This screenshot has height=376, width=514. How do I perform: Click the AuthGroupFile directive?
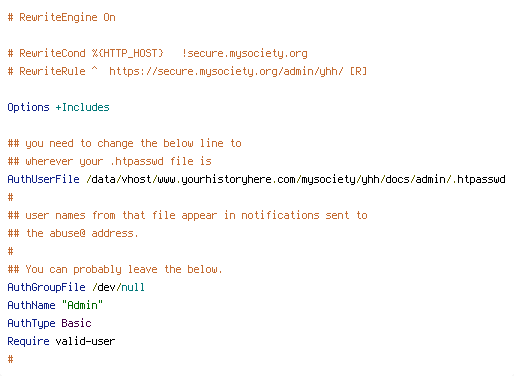pyautogui.click(x=46, y=287)
